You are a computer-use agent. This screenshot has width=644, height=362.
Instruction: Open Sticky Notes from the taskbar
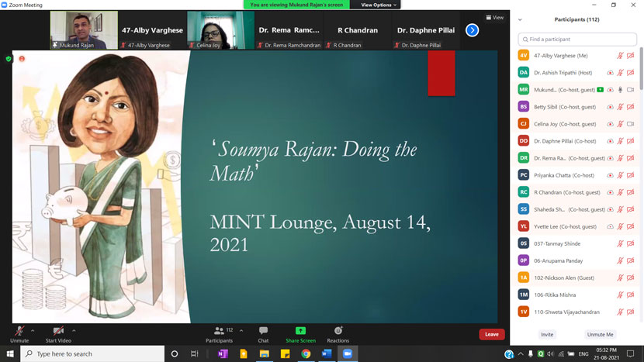285,353
